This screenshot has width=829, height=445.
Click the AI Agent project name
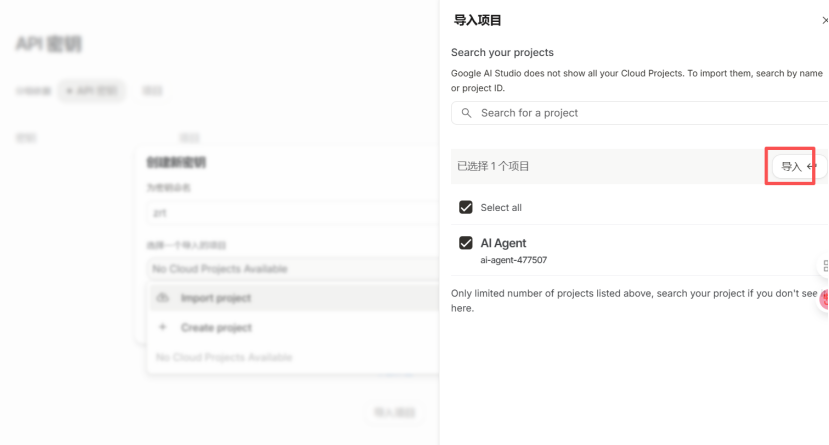[503, 243]
